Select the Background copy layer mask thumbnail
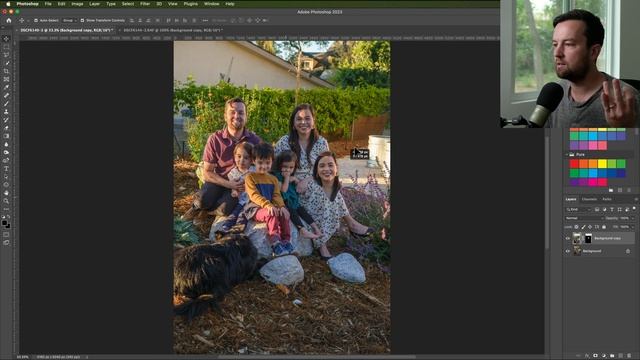 588,238
